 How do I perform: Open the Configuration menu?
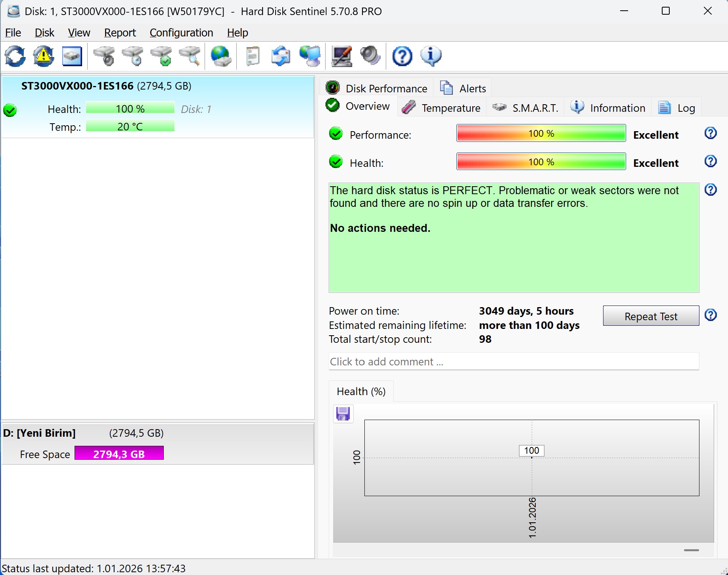181,32
